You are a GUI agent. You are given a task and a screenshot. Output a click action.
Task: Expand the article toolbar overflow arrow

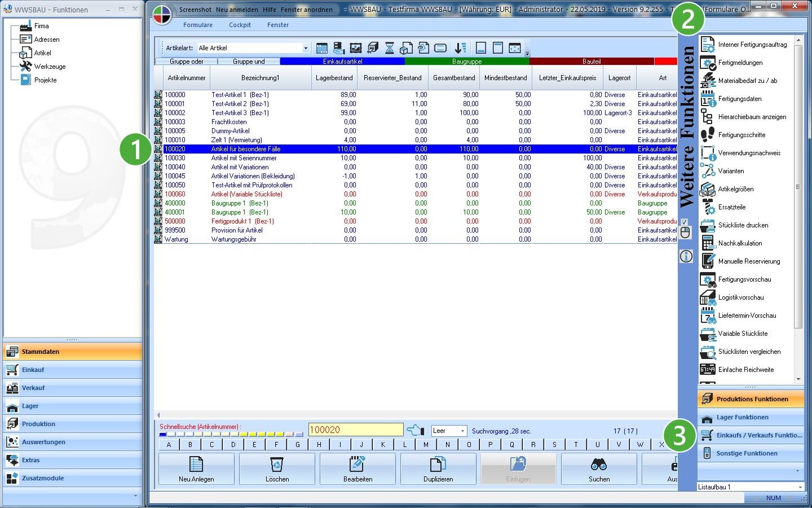(528, 54)
